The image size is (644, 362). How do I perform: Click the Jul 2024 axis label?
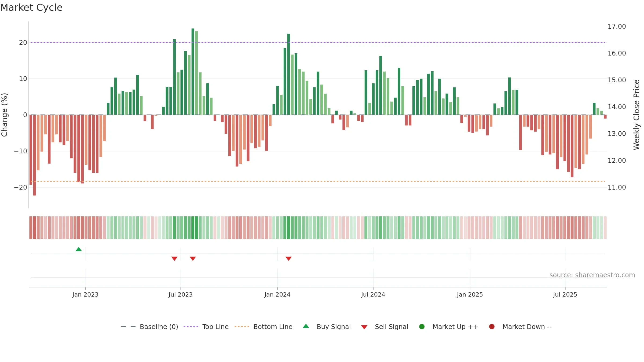pyautogui.click(x=373, y=295)
